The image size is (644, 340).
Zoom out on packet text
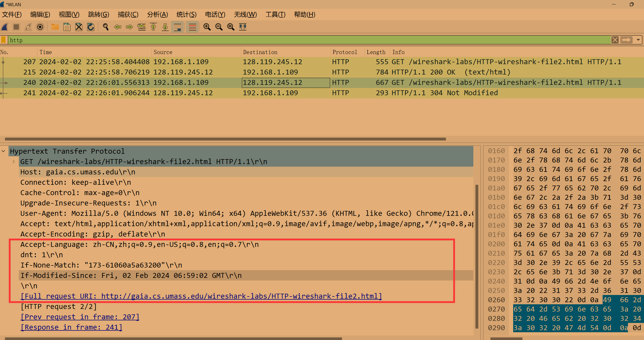tap(219, 27)
